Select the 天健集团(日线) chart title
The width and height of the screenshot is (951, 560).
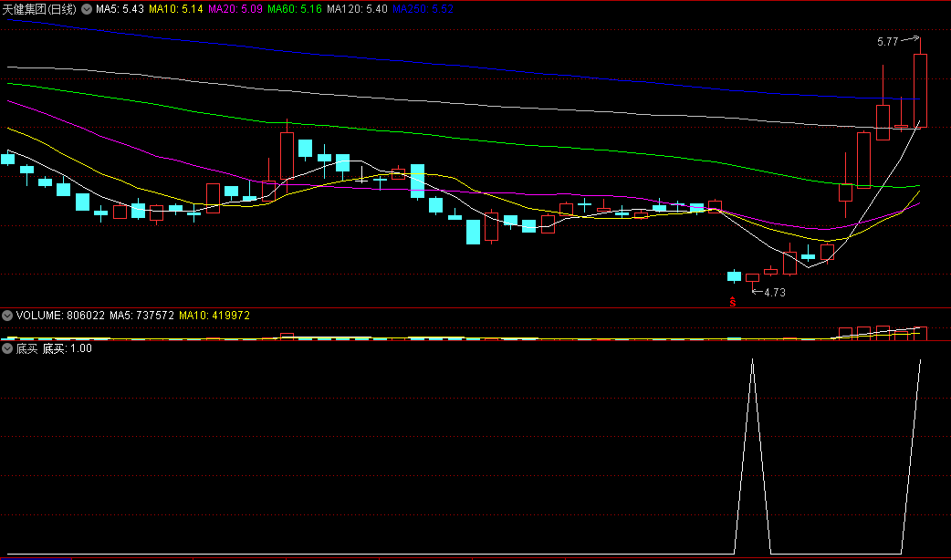pos(39,9)
